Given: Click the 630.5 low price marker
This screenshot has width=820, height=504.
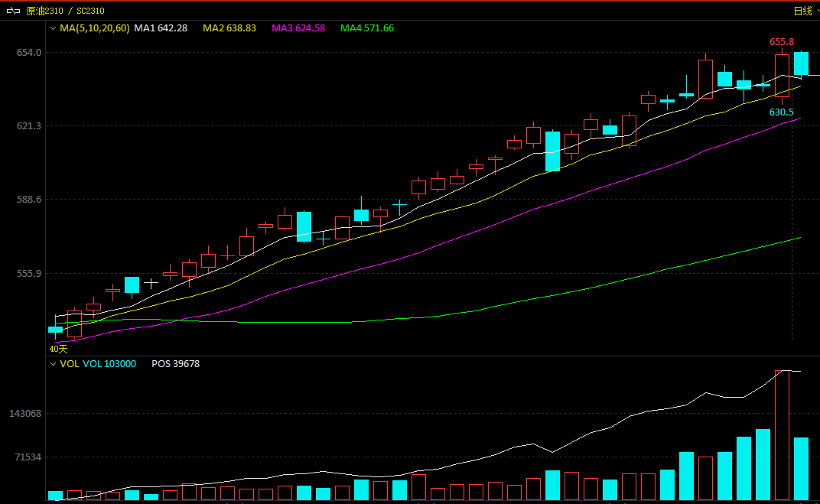Looking at the screenshot, I should (781, 112).
